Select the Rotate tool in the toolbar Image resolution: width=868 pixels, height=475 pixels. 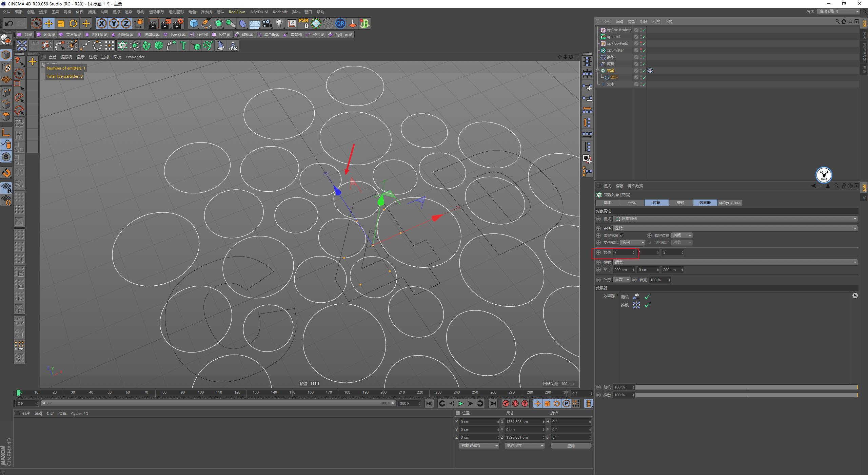point(73,23)
